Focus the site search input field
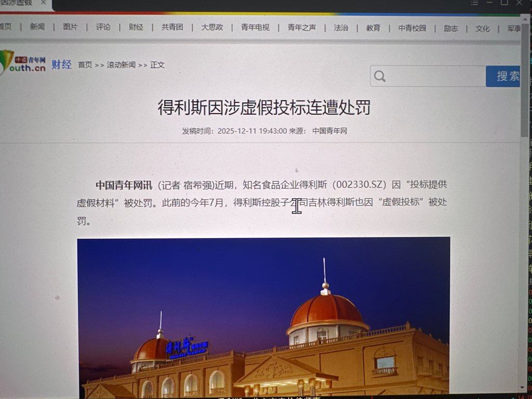The image size is (532, 399). click(x=428, y=76)
